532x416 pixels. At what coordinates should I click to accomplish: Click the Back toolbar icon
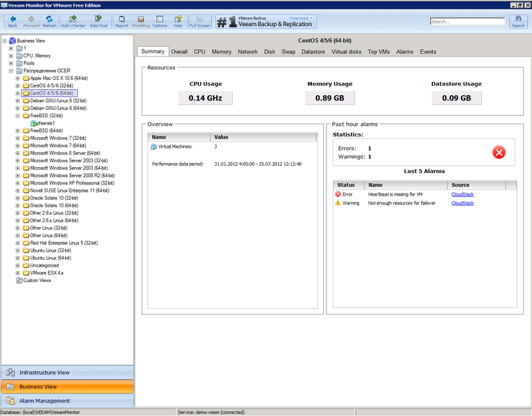click(x=13, y=21)
